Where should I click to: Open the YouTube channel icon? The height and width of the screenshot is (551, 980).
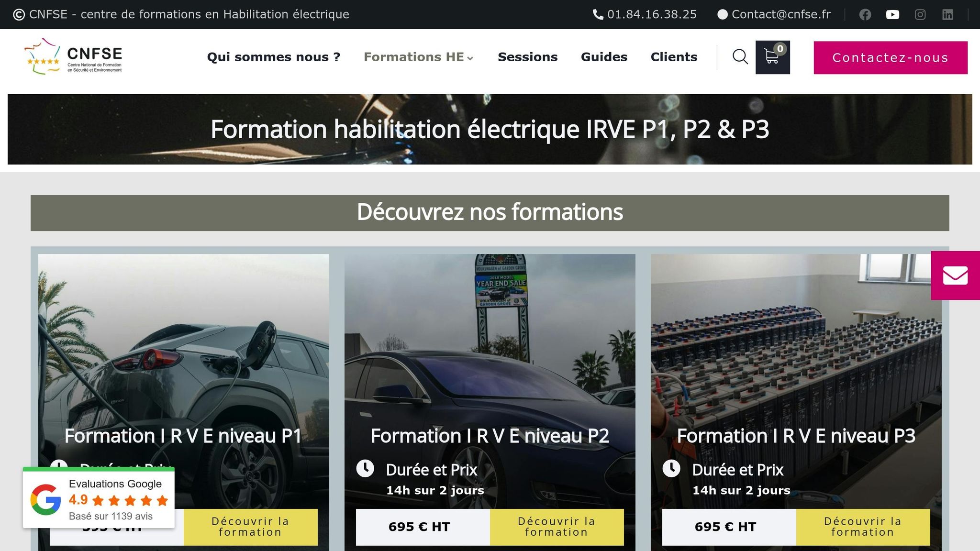pos(892,14)
